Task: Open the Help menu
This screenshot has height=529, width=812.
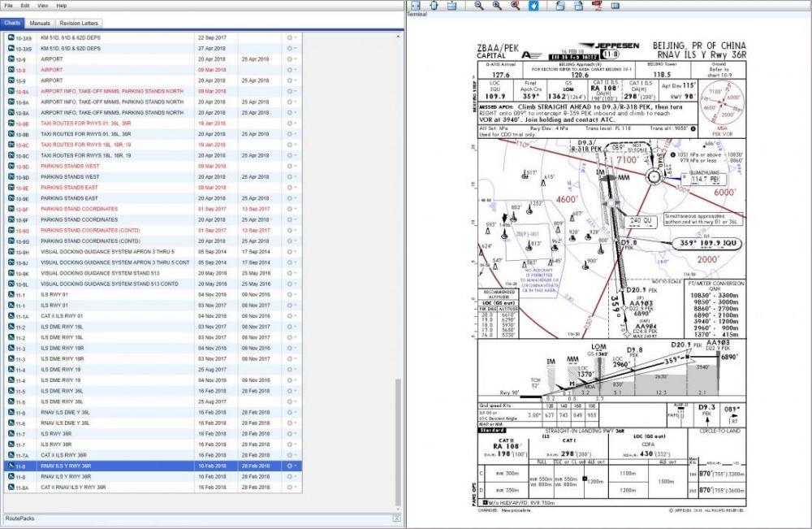Action: click(x=61, y=6)
